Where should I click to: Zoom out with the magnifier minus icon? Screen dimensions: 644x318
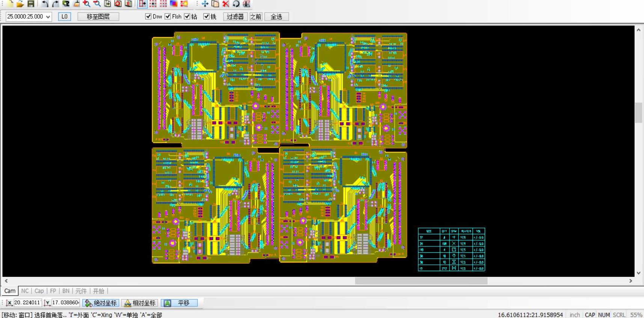tap(97, 4)
